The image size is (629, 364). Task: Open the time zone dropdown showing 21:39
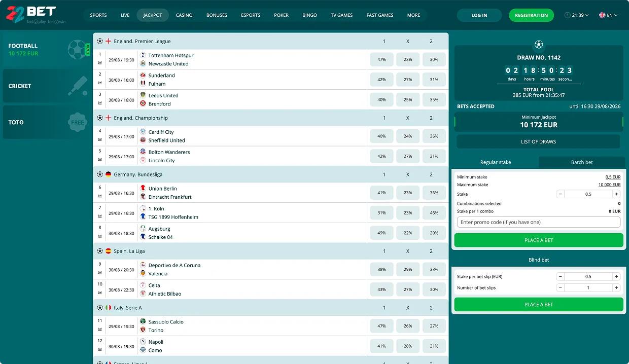click(x=577, y=15)
